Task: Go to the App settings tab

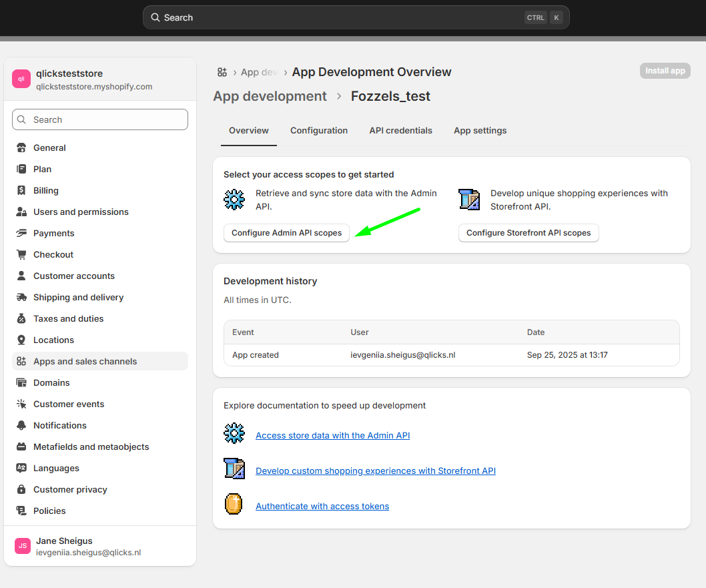Action: 480,130
